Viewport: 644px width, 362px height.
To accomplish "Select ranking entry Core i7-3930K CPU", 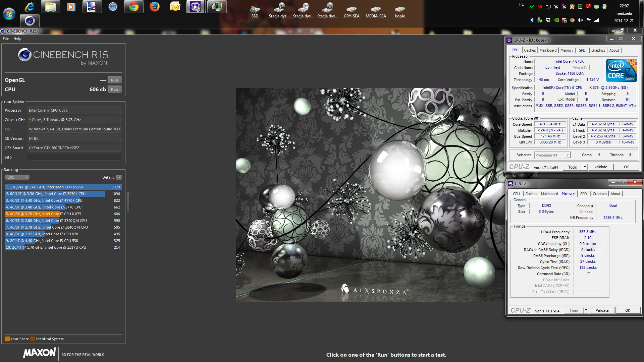I will 63,194.
